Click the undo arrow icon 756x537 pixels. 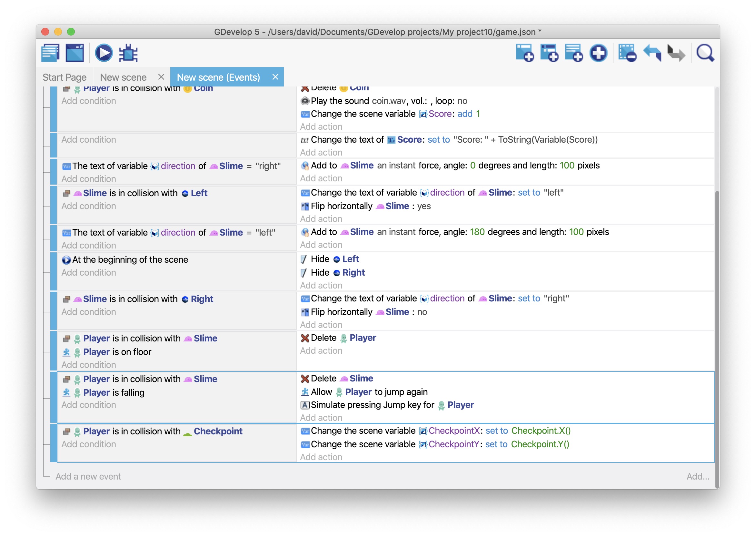pos(652,53)
